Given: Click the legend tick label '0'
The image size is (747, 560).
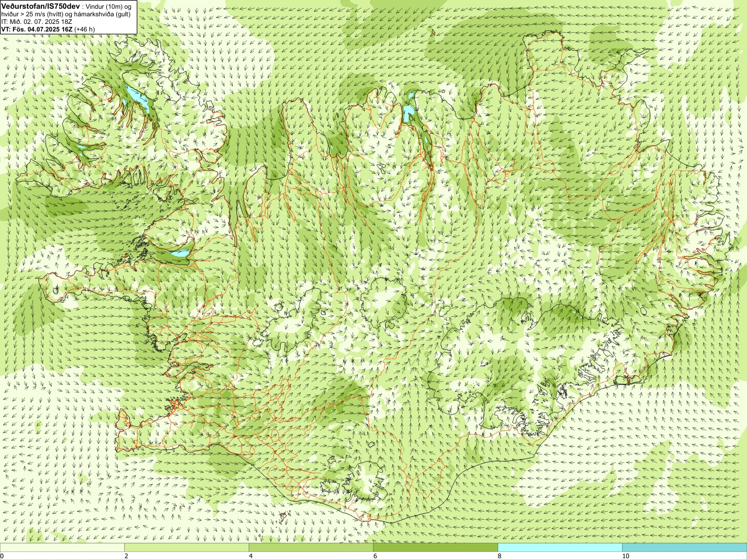Looking at the screenshot, I should tap(2, 556).
